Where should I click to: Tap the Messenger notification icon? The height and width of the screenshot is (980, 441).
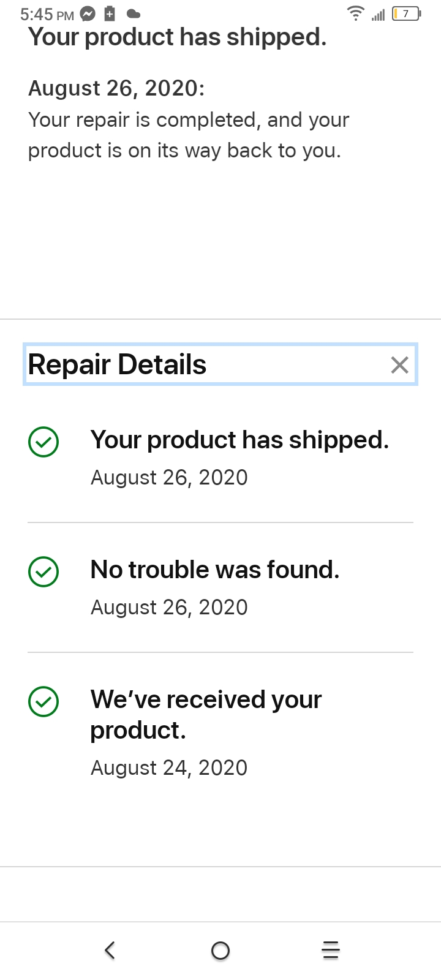tap(88, 13)
